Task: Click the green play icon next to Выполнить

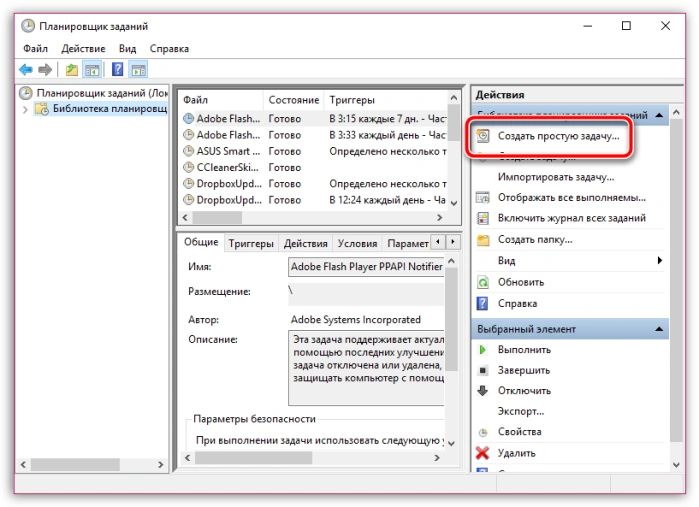Action: click(x=482, y=350)
